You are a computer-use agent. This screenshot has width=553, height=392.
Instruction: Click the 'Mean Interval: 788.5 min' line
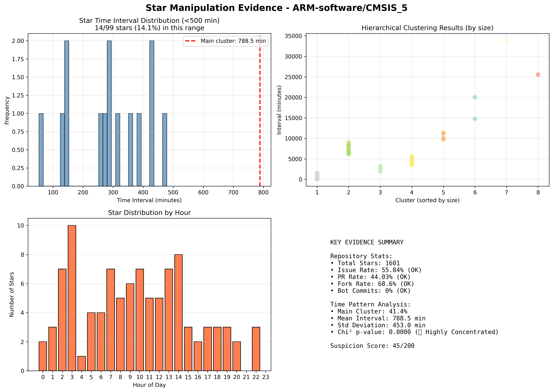(x=378, y=318)
